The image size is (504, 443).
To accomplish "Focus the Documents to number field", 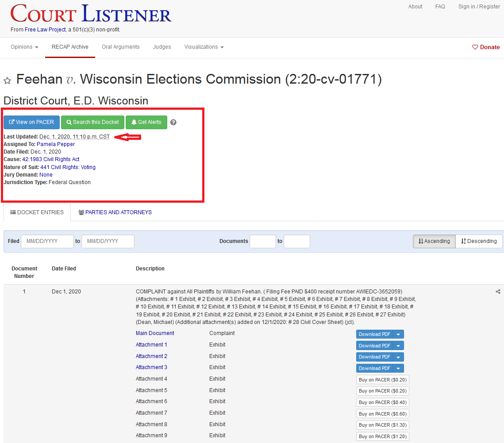I will pyautogui.click(x=297, y=241).
